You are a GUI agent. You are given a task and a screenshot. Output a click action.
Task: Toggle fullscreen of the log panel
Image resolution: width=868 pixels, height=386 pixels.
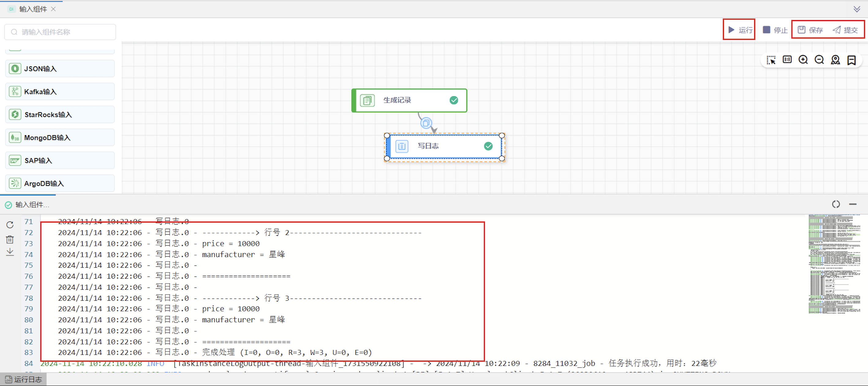click(836, 204)
